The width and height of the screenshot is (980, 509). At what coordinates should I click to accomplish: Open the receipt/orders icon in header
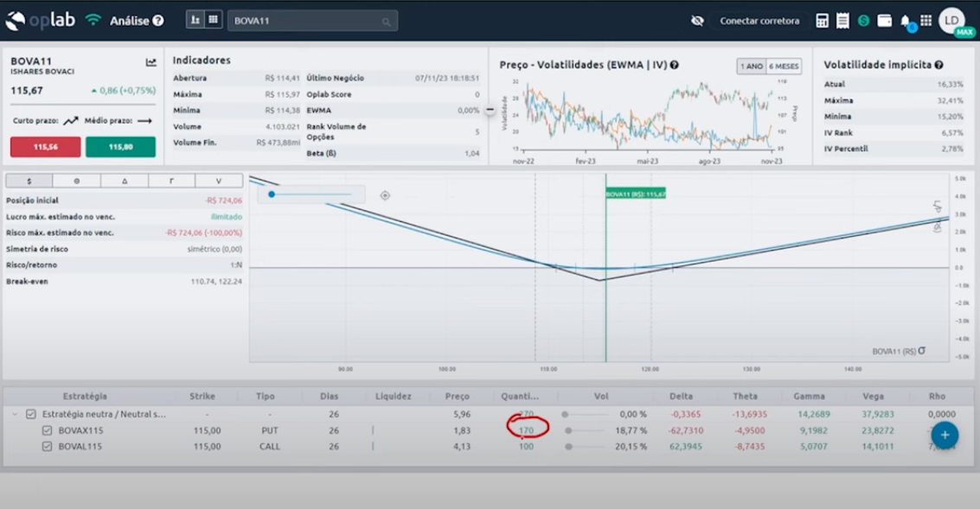pyautogui.click(x=842, y=21)
